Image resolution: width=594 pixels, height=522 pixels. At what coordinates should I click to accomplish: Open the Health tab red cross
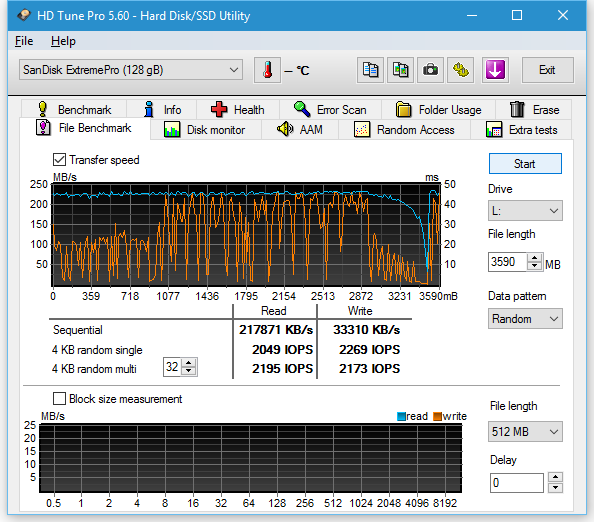pos(238,109)
